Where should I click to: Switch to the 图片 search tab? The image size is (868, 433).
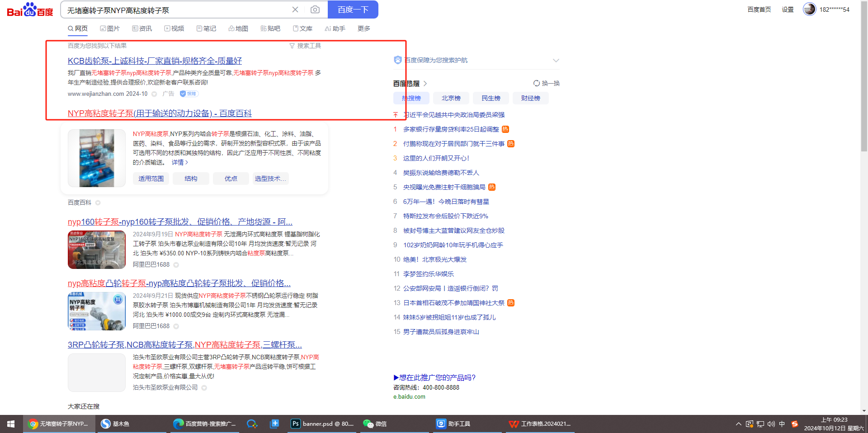[110, 28]
